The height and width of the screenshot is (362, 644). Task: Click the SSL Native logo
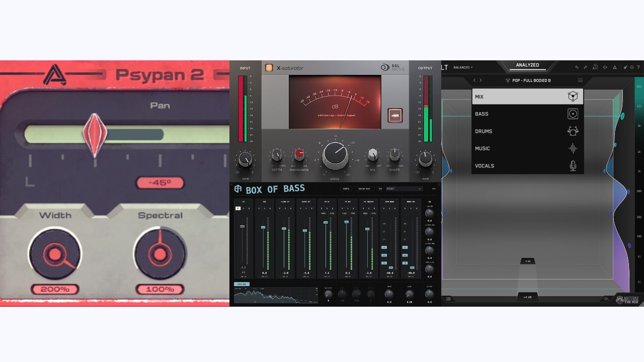pos(392,67)
